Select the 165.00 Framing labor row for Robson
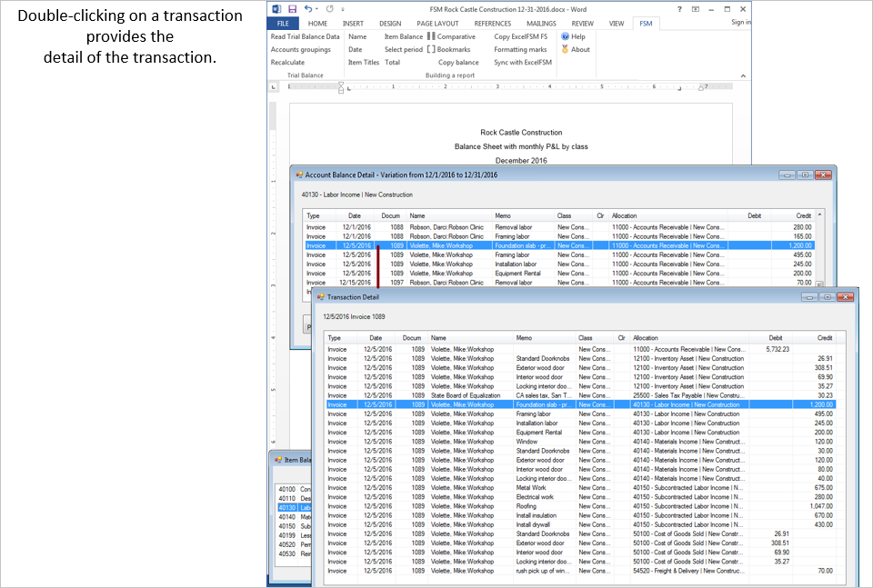Image resolution: width=873 pixels, height=588 pixels. point(559,236)
